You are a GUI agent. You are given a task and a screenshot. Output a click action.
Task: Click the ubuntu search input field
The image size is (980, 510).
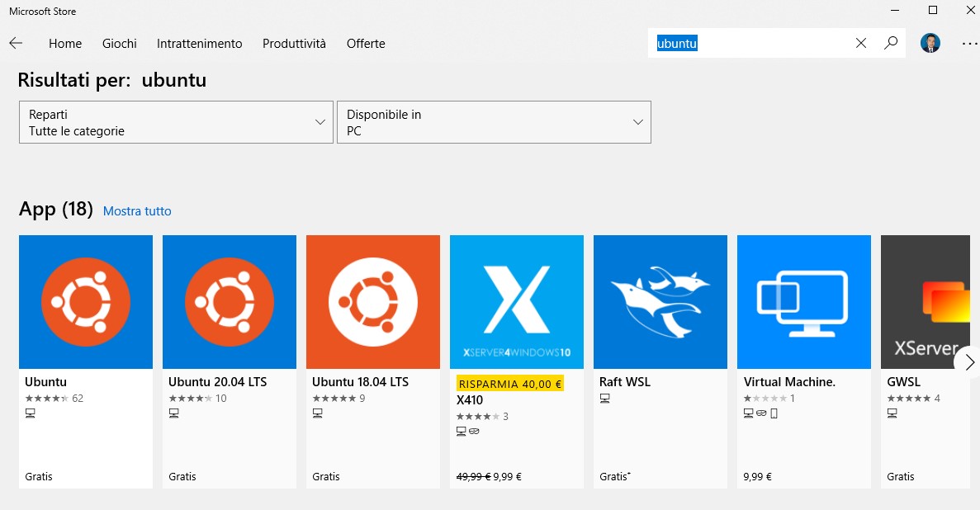pyautogui.click(x=751, y=44)
